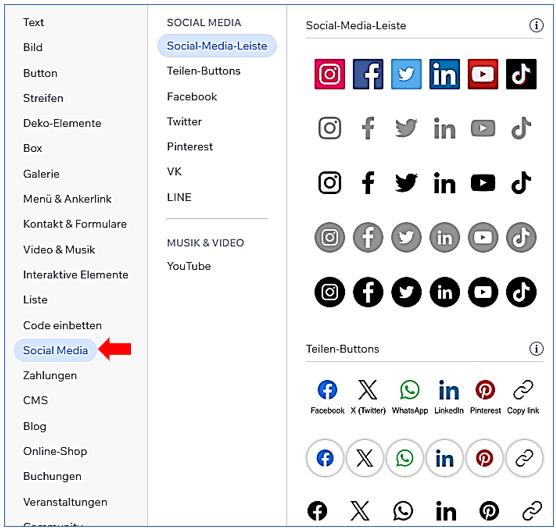
Task: Open the Bild category
Action: [33, 47]
